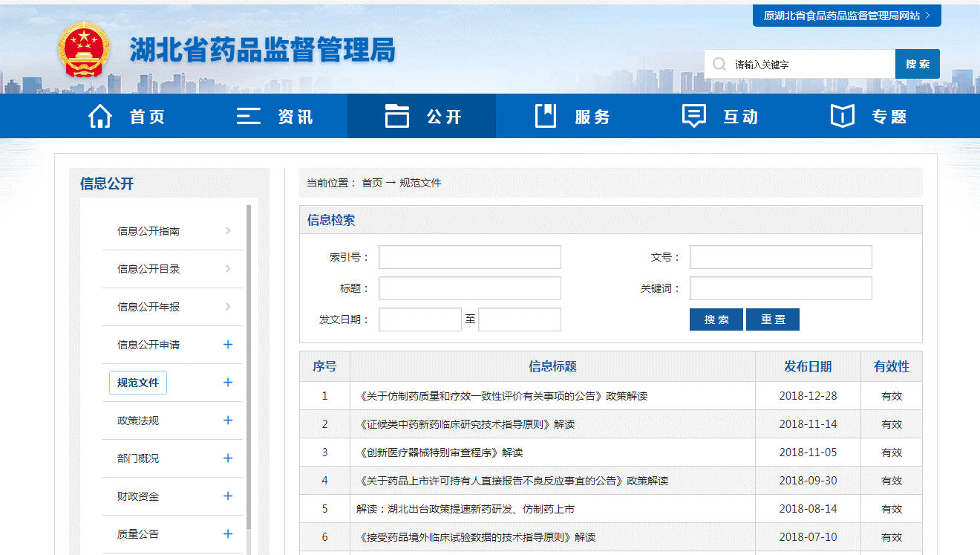Switch to the 公开 navigation tab

pos(421,116)
